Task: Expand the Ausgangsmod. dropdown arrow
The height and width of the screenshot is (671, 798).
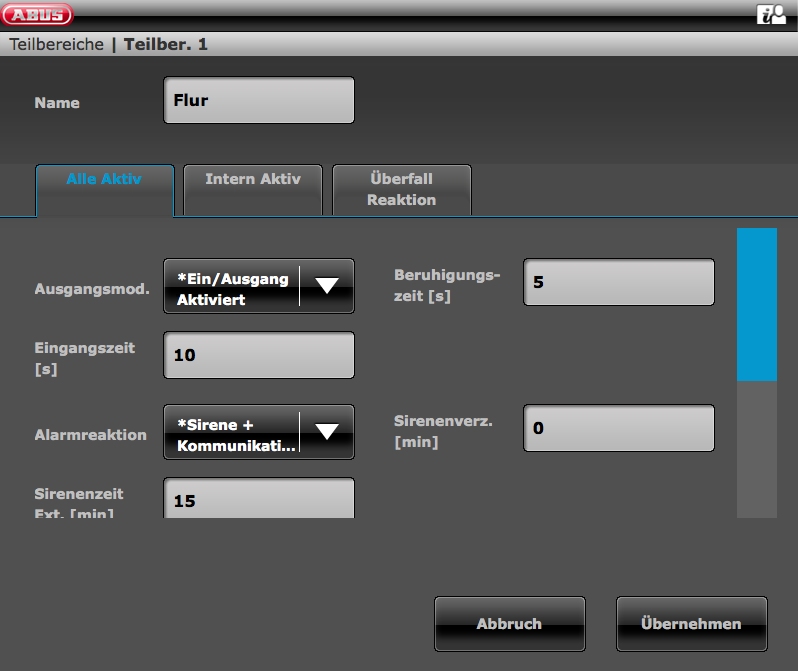Action: (327, 286)
